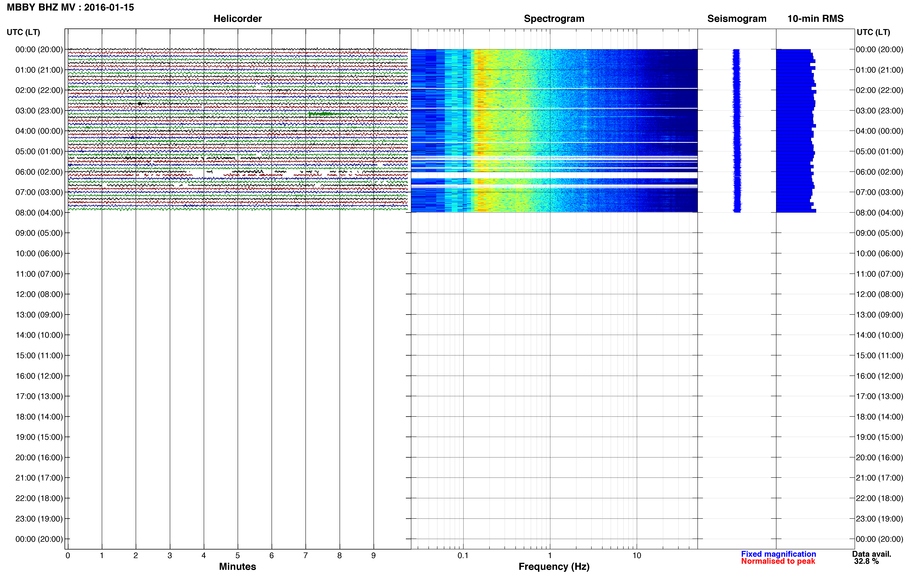This screenshot has height=578, width=924.
Task: Click "07:00 (03:00)" on the helicorder time axis
Action: click(39, 192)
